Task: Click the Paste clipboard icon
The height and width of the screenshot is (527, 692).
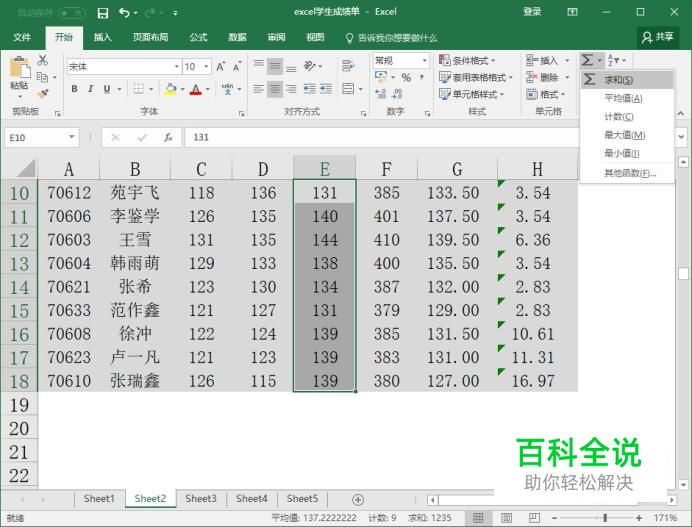Action: pos(19,69)
